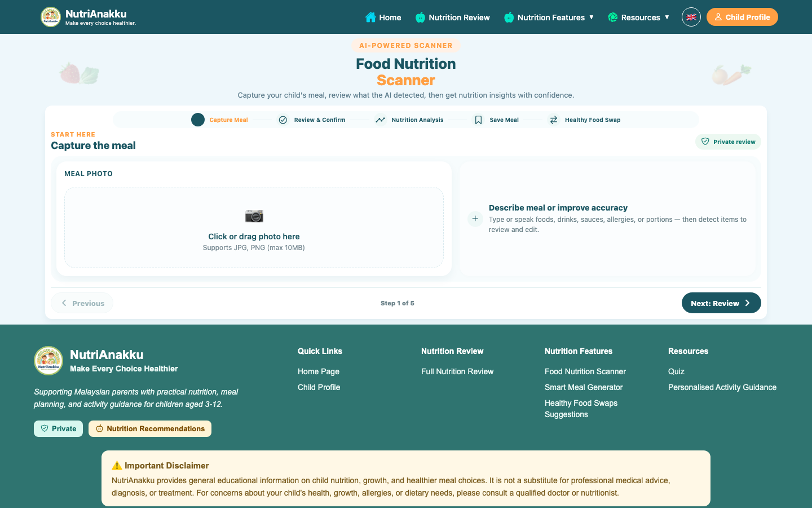Image resolution: width=812 pixels, height=508 pixels.
Task: Click the green icon beside Resources
Action: pyautogui.click(x=612, y=17)
